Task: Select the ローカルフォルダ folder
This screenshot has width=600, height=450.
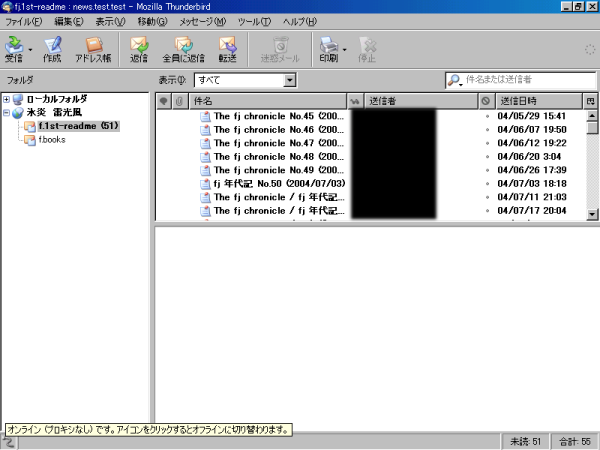Action: point(57,99)
